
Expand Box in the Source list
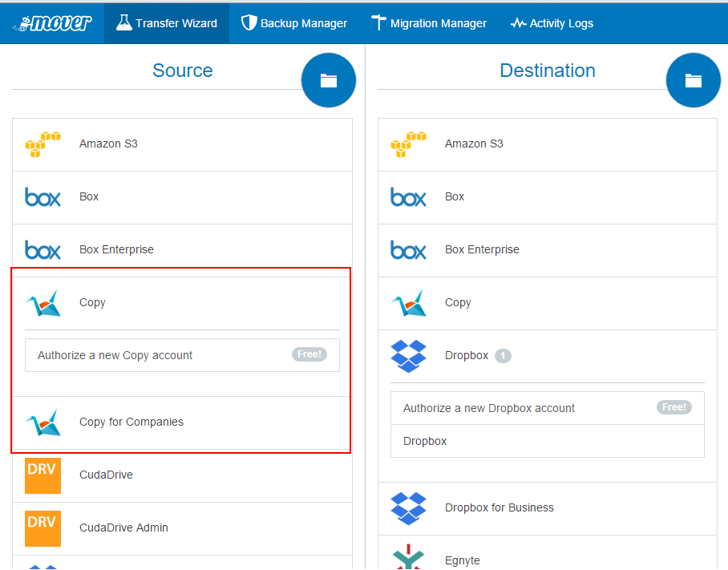(182, 197)
